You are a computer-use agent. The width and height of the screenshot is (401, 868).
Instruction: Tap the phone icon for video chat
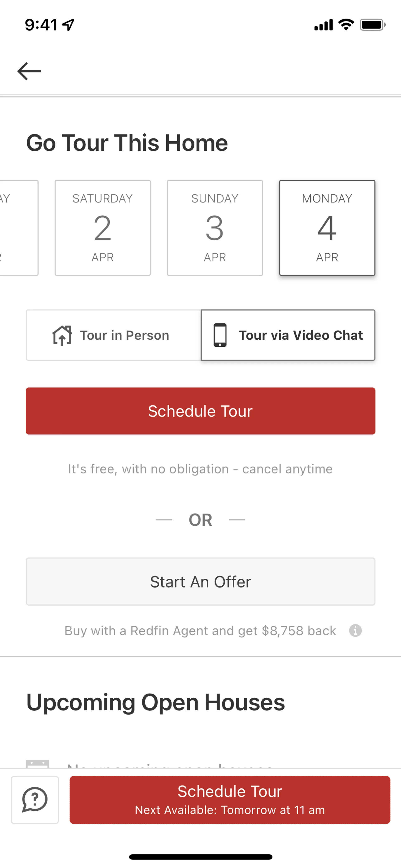tap(220, 335)
